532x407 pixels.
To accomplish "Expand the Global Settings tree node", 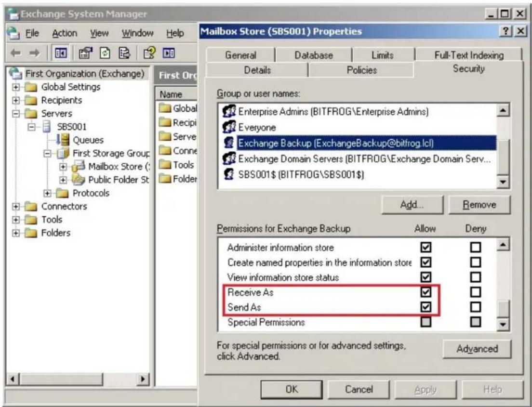I will [15, 87].
